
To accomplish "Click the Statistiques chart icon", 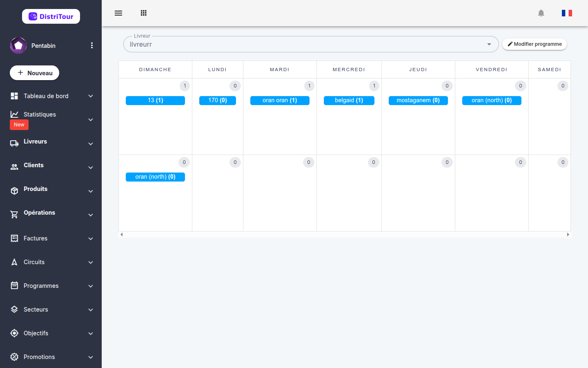I will (14, 114).
